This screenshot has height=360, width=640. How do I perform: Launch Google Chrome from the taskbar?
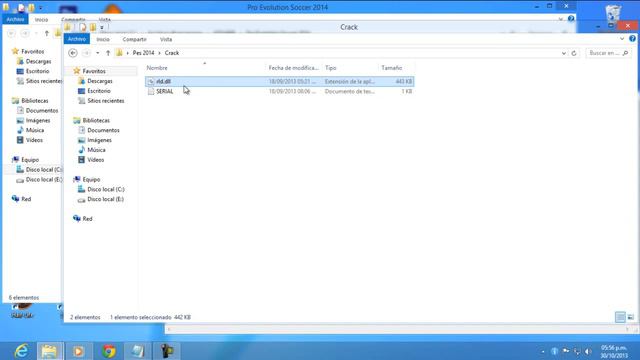coord(109,351)
